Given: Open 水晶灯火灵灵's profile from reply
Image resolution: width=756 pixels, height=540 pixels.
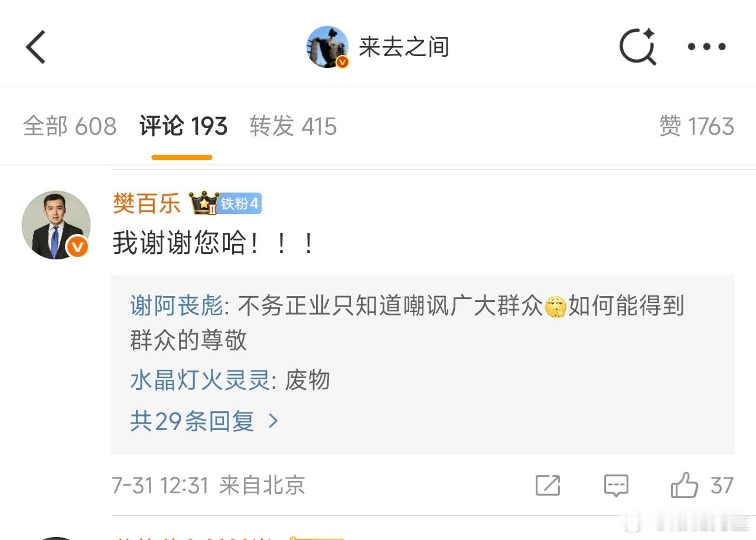Looking at the screenshot, I should (x=200, y=380).
